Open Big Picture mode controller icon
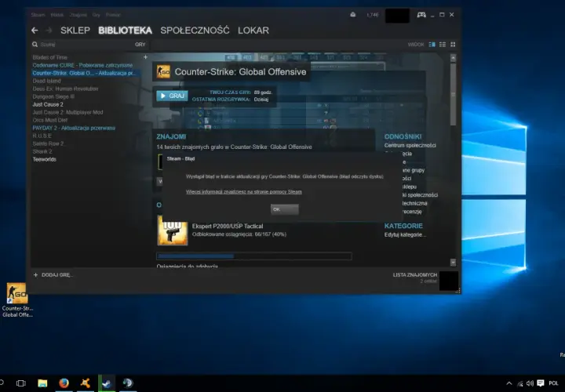 (421, 15)
